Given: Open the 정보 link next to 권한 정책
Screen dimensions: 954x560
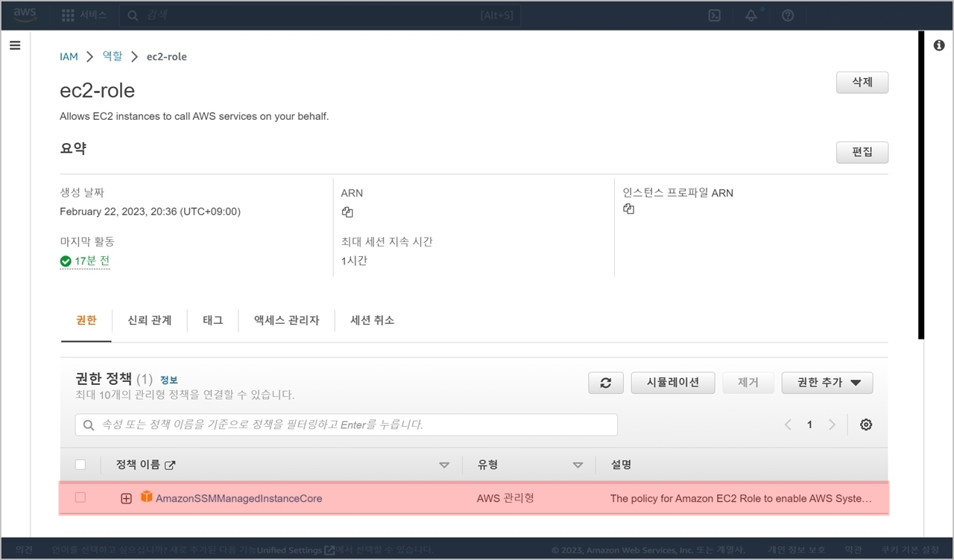Looking at the screenshot, I should (x=169, y=380).
